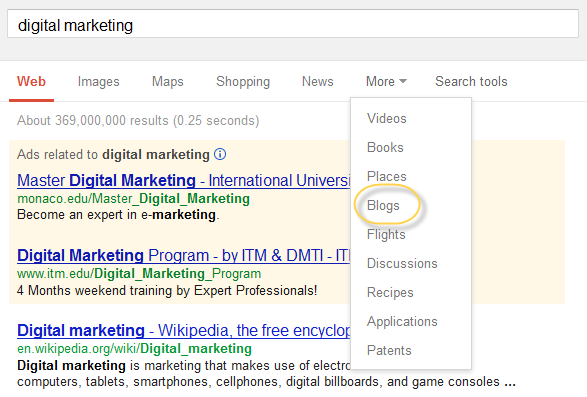Image resolution: width=587 pixels, height=397 pixels.
Task: Choose Discussions in the dropdown
Action: [402, 263]
